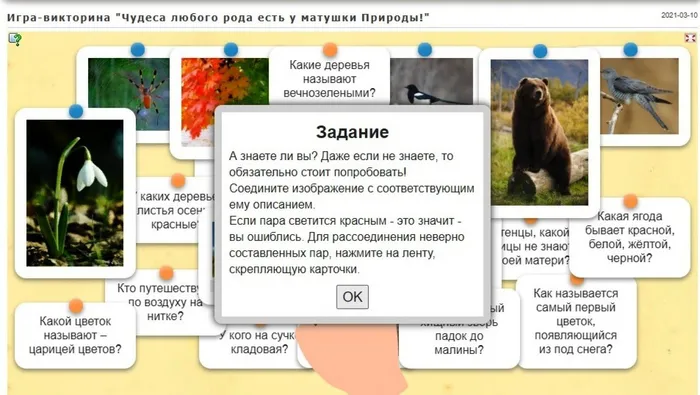Click the OK button in the Задание dialog
Screen dimensions: 700x395
click(352, 297)
